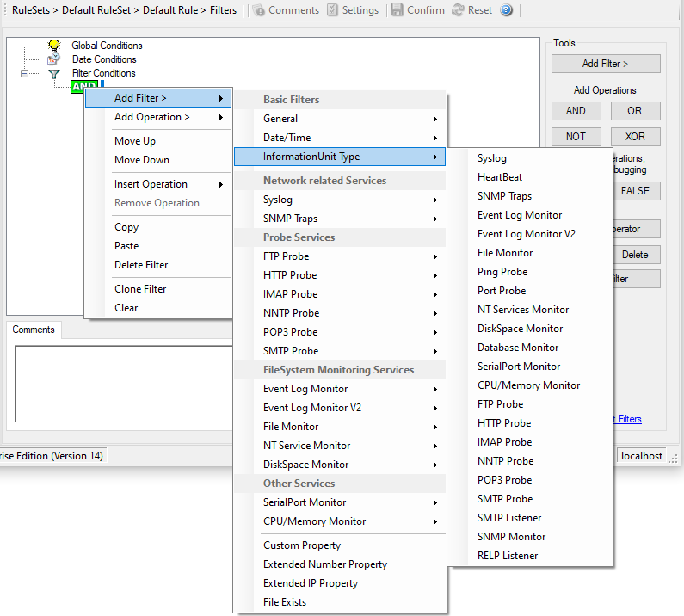Image resolution: width=684 pixels, height=616 pixels.
Task: Collapse the Filter Conditions tree node
Action: [25, 73]
